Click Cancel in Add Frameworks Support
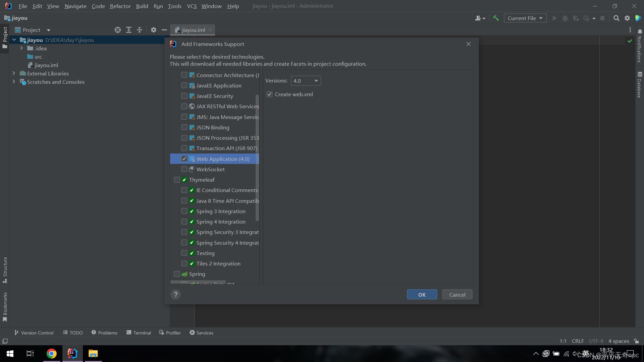The width and height of the screenshot is (644, 362). (x=457, y=295)
